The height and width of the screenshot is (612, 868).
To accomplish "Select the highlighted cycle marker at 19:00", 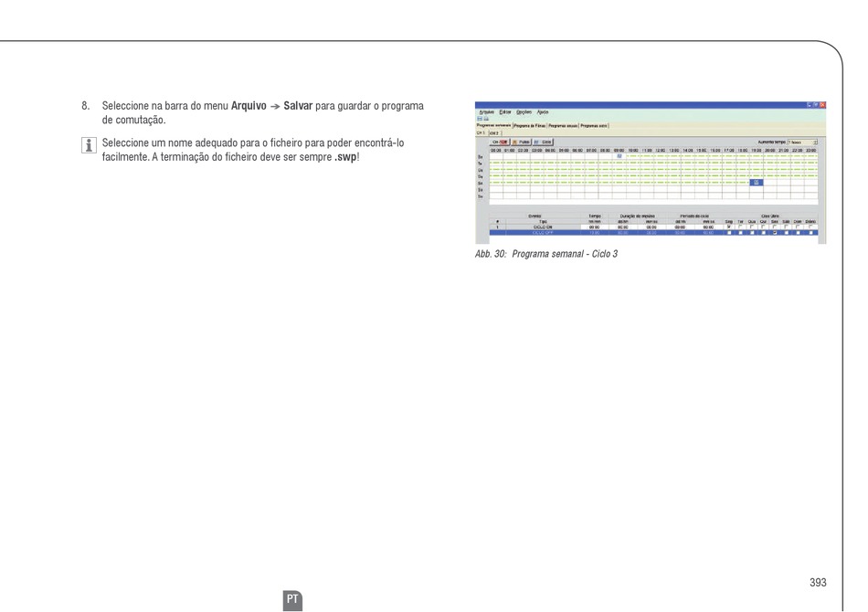I will point(757,182).
